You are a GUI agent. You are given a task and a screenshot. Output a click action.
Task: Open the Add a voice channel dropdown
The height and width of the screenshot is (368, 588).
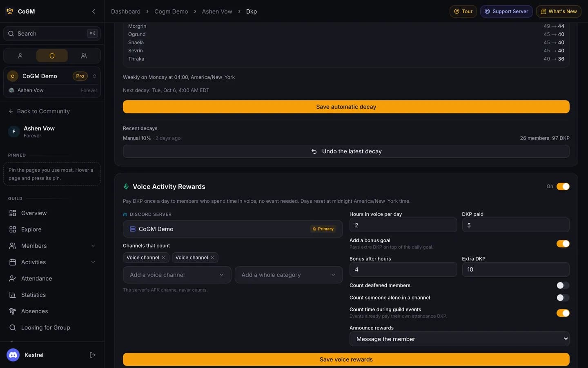[177, 275]
